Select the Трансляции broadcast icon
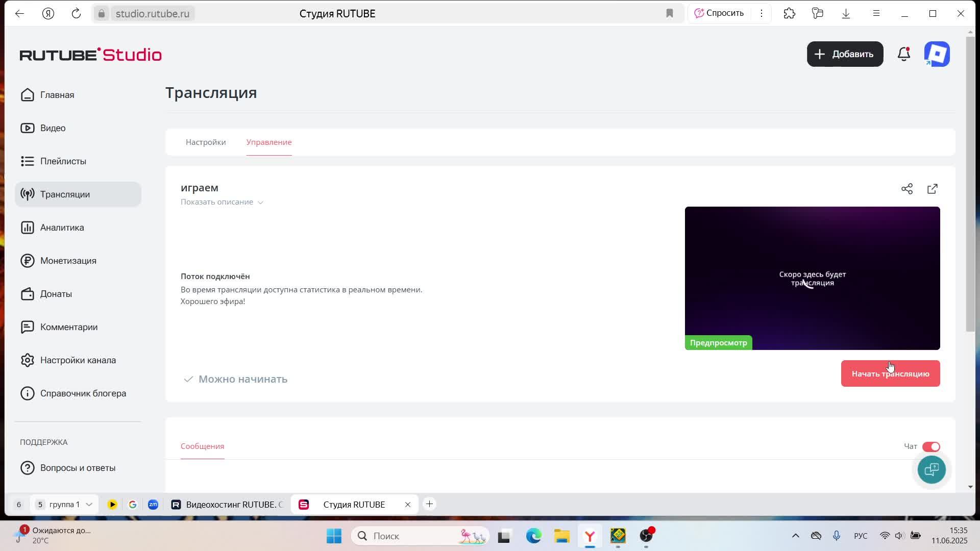 (x=28, y=194)
